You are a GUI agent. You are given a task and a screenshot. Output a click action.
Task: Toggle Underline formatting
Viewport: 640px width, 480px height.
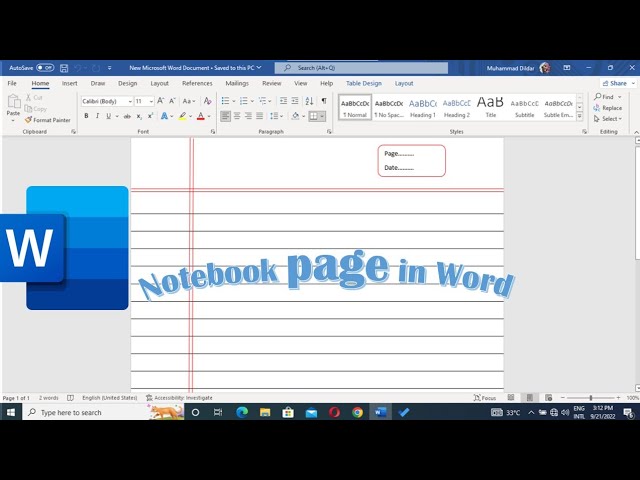(x=108, y=116)
